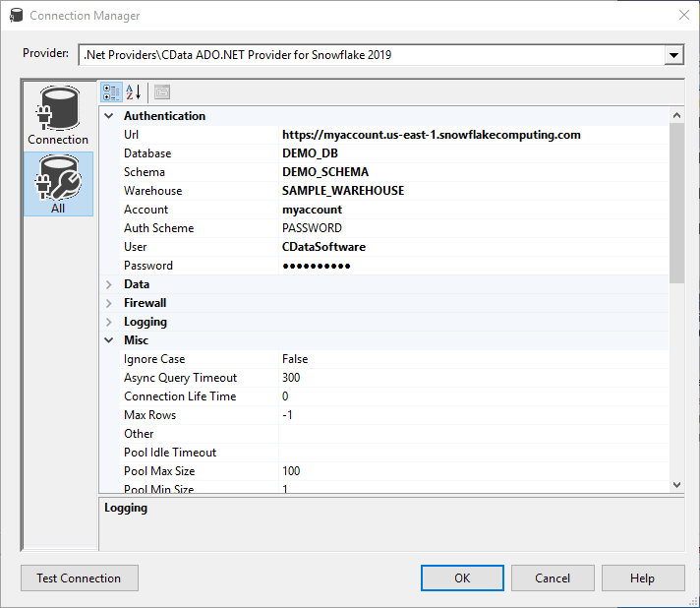Confirm with the OK button
The height and width of the screenshot is (608, 700).
462,578
